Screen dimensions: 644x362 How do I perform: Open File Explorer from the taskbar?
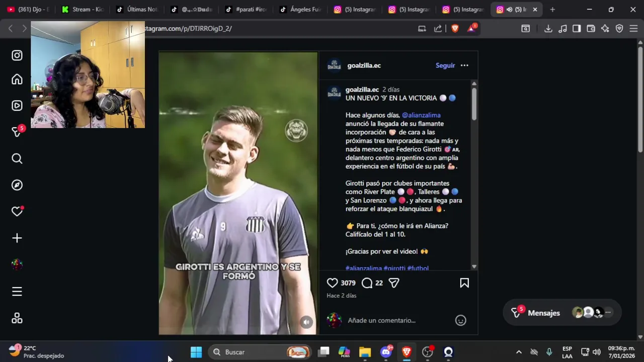(365, 352)
